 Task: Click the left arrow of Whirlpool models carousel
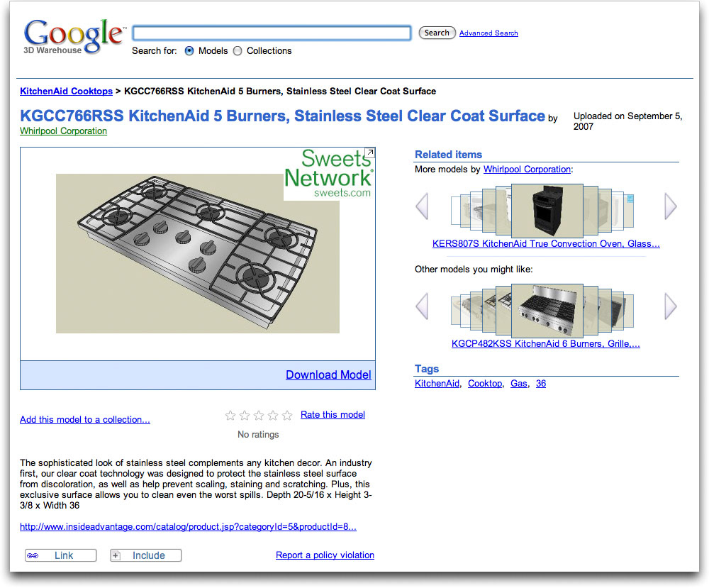point(422,206)
